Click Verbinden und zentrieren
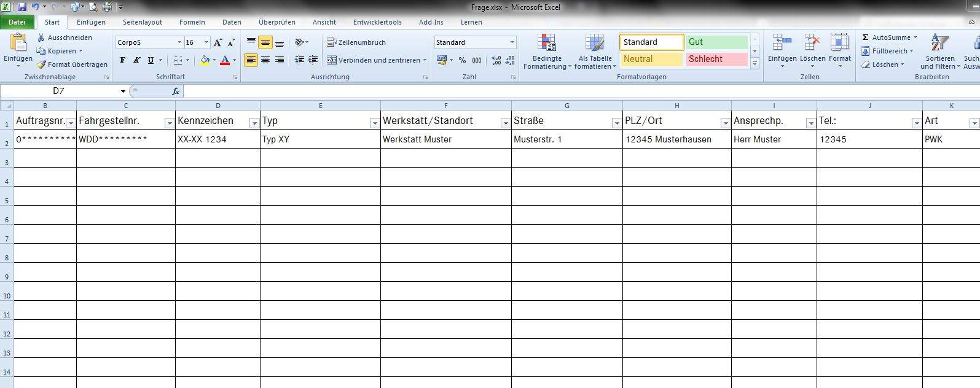Viewport: 980px width, 388px height. (374, 60)
